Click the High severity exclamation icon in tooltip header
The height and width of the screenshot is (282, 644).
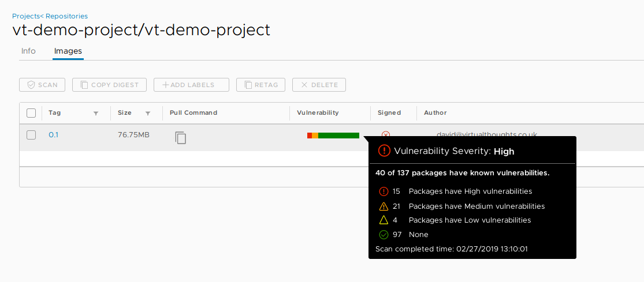pyautogui.click(x=384, y=151)
